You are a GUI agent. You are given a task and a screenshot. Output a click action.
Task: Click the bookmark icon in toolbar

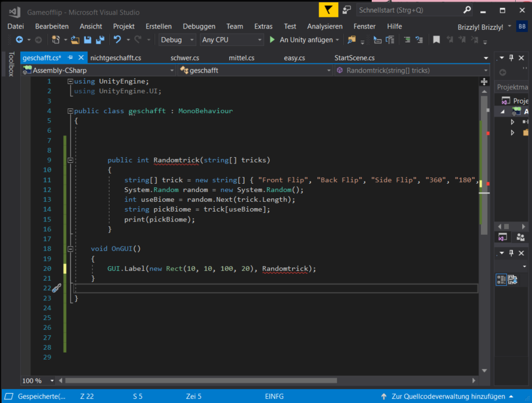click(x=436, y=40)
